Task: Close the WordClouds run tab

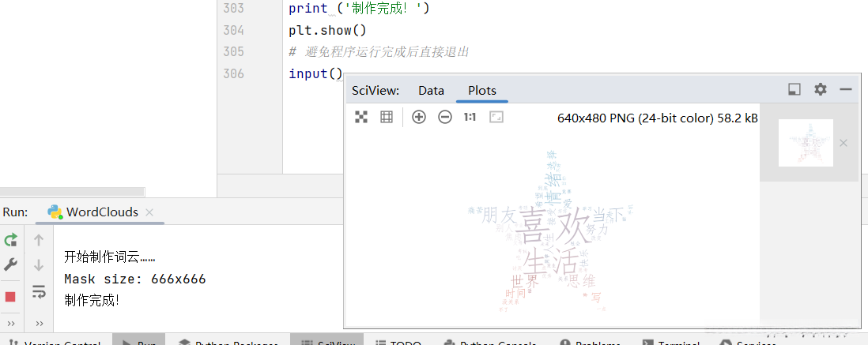Action: [x=149, y=212]
